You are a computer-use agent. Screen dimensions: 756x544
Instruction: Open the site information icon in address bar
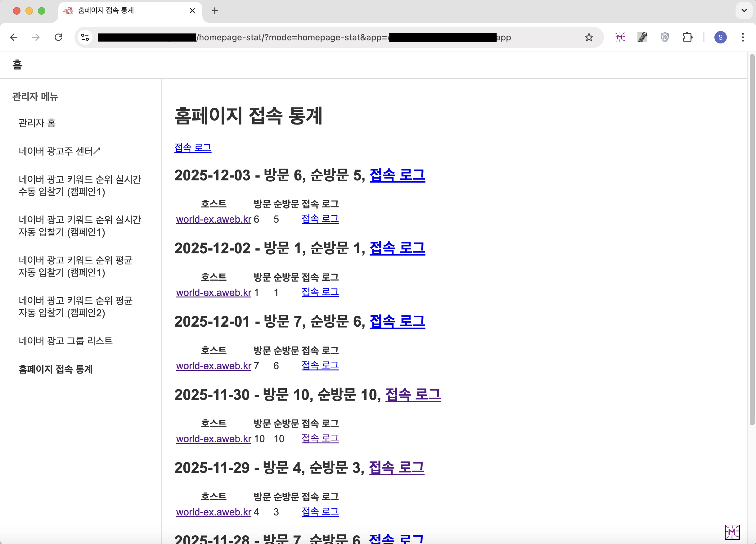pos(85,37)
